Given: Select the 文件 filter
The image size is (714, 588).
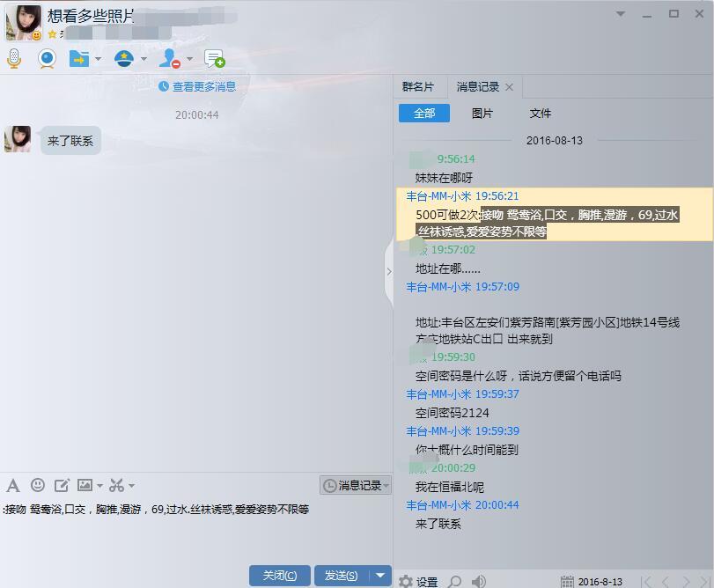Looking at the screenshot, I should [540, 113].
